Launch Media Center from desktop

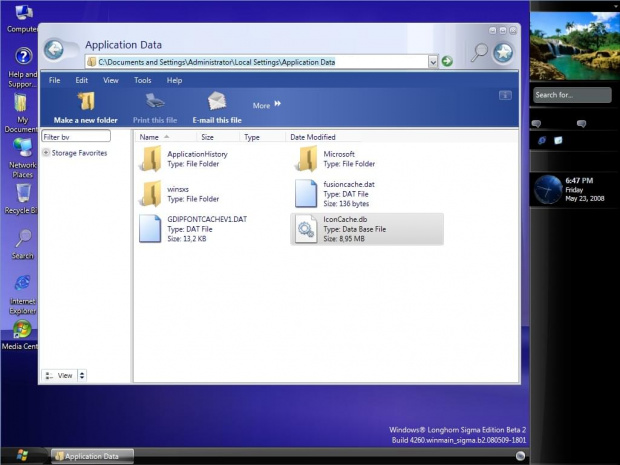click(x=22, y=329)
